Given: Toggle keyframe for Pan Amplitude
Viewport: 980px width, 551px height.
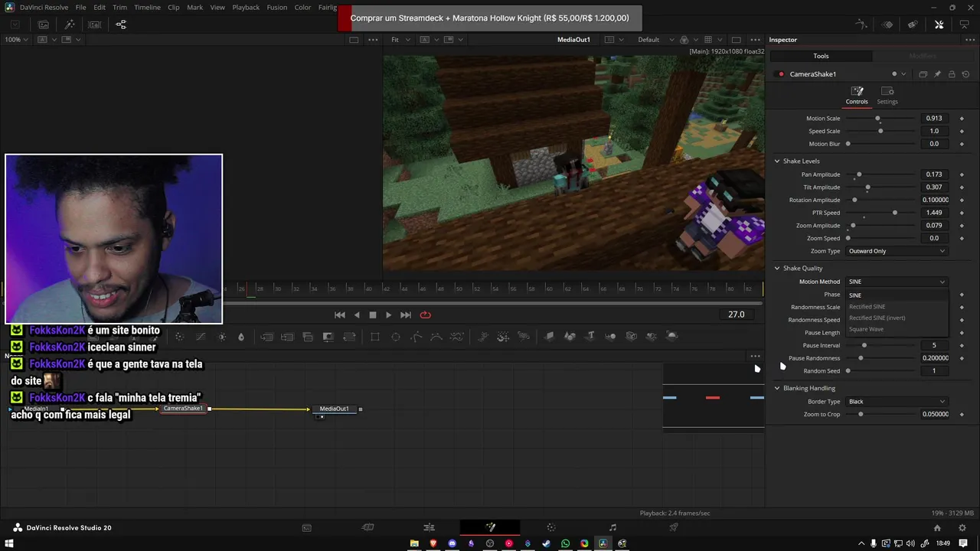Looking at the screenshot, I should 962,174.
